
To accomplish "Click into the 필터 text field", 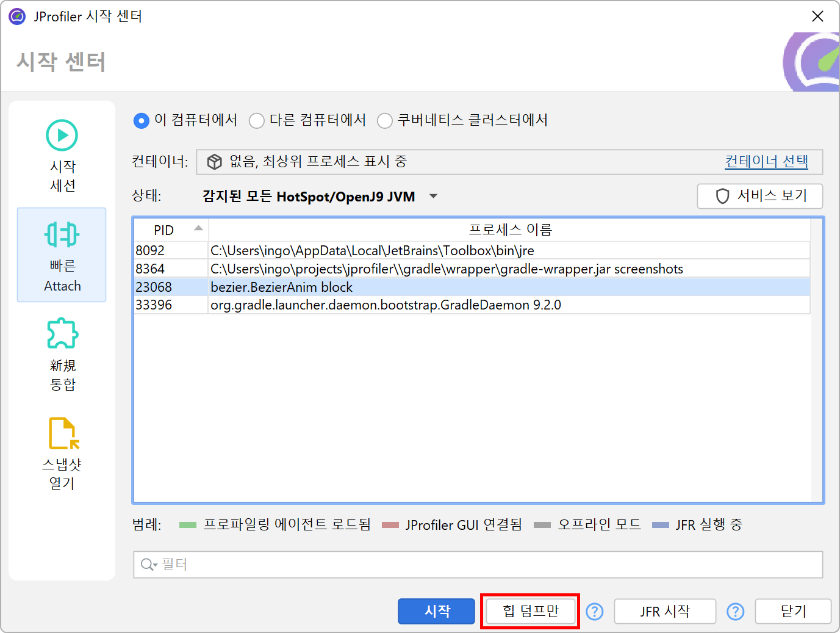I will 488,565.
